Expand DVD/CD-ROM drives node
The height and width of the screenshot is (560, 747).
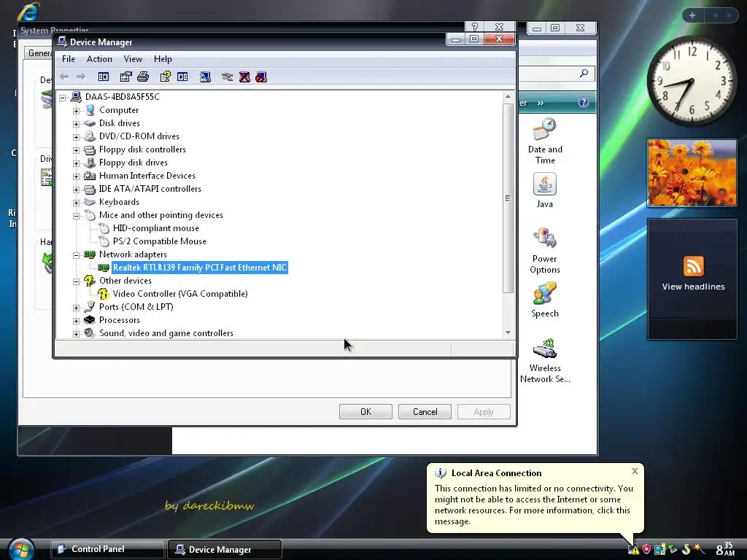pos(76,136)
